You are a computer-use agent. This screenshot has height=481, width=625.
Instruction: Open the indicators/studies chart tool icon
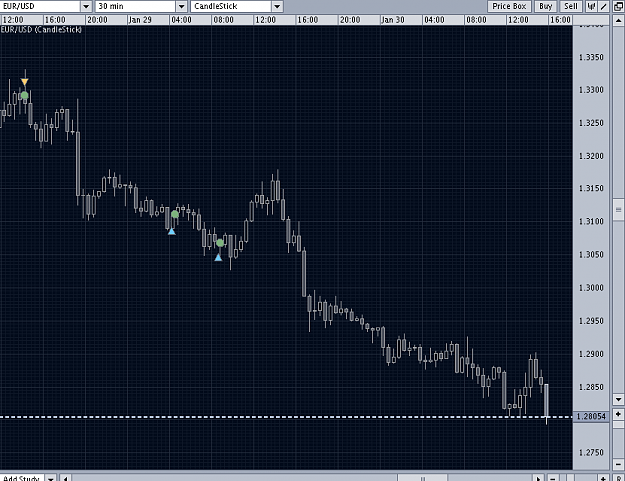(x=592, y=6)
